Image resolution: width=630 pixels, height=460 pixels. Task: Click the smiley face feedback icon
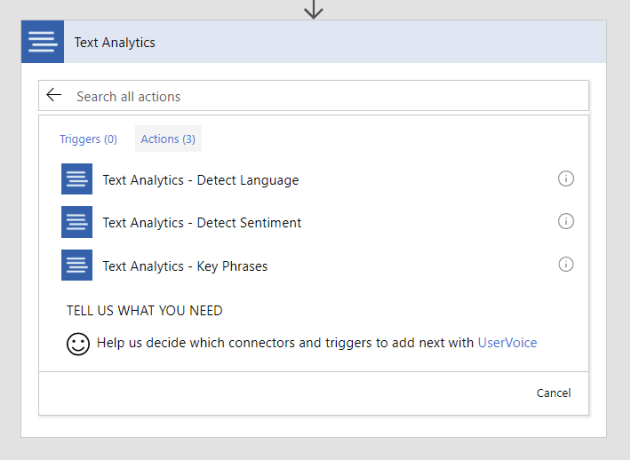(78, 343)
